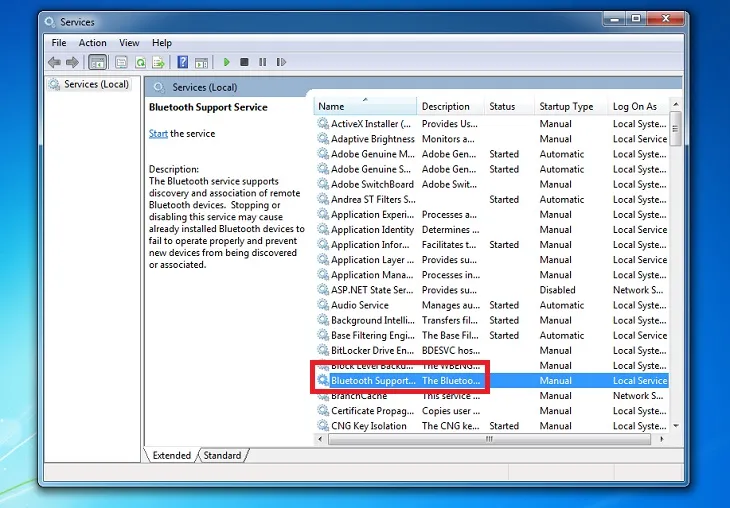Sort by the Status column header
The width and height of the screenshot is (730, 508).
point(502,106)
